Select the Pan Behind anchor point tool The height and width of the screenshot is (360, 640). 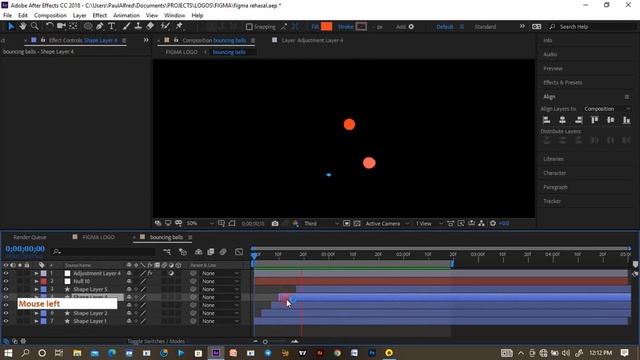tap(73, 27)
